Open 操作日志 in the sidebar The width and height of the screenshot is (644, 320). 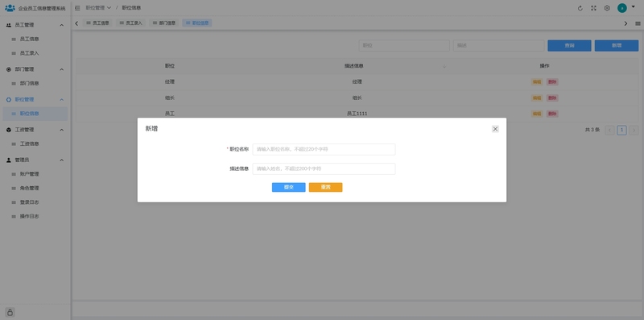click(35, 216)
